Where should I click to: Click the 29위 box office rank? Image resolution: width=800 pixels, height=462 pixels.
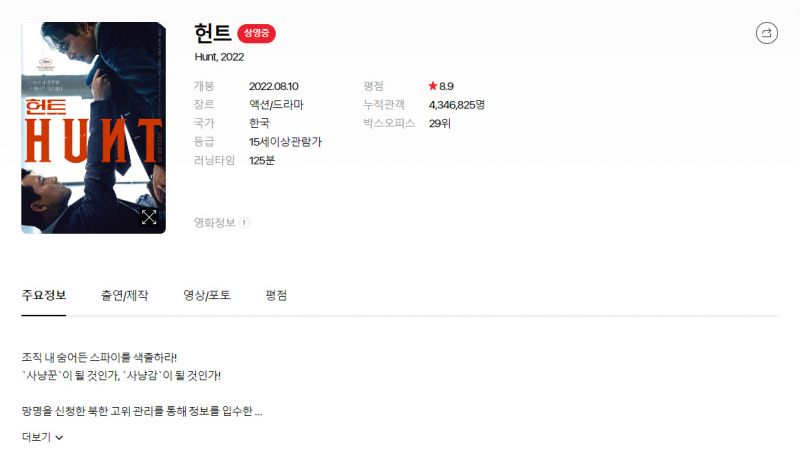[x=439, y=123]
